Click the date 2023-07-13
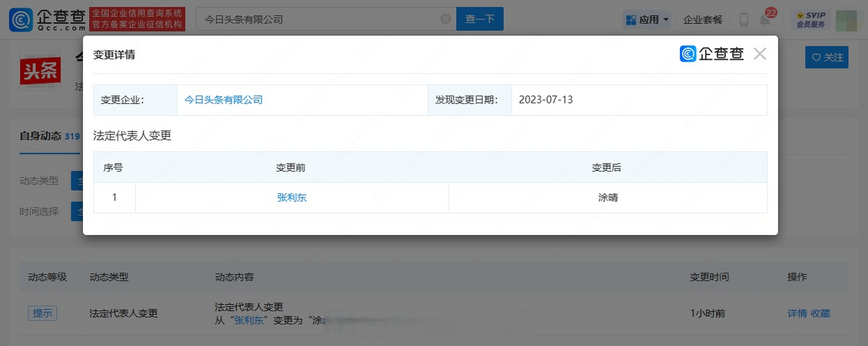This screenshot has height=346, width=868. [546, 100]
